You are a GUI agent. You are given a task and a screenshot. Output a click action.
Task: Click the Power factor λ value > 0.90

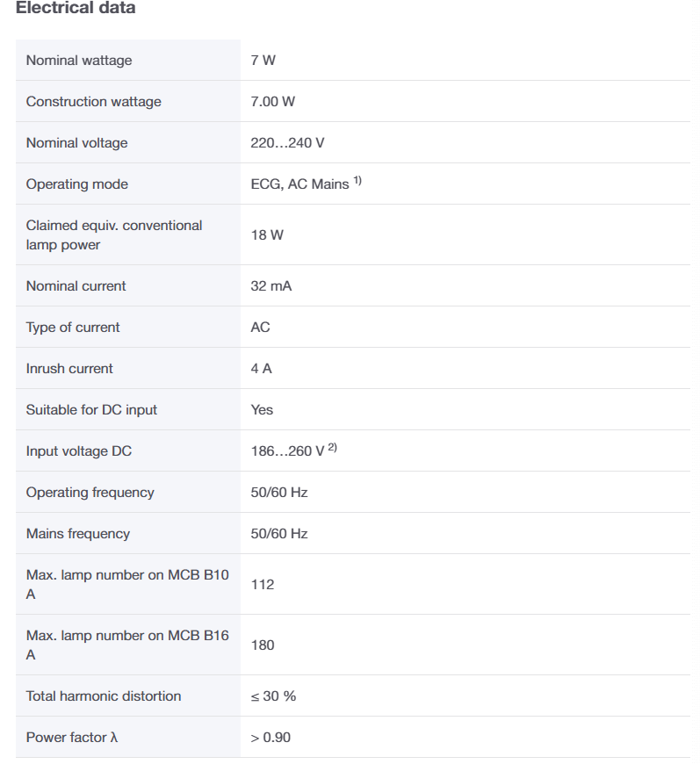coord(271,738)
